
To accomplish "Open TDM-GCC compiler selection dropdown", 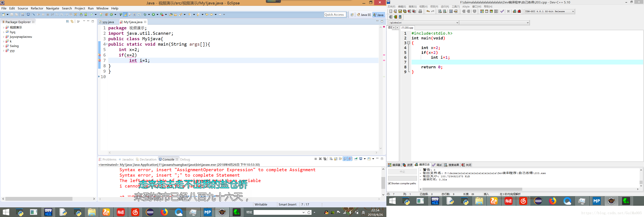I will pyautogui.click(x=549, y=11).
